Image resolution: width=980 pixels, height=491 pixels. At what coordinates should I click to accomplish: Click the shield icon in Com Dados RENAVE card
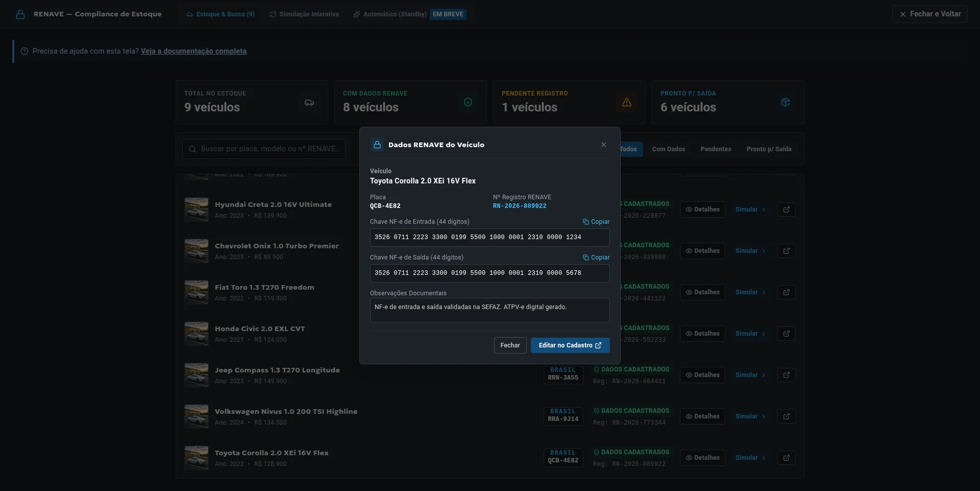(x=468, y=102)
